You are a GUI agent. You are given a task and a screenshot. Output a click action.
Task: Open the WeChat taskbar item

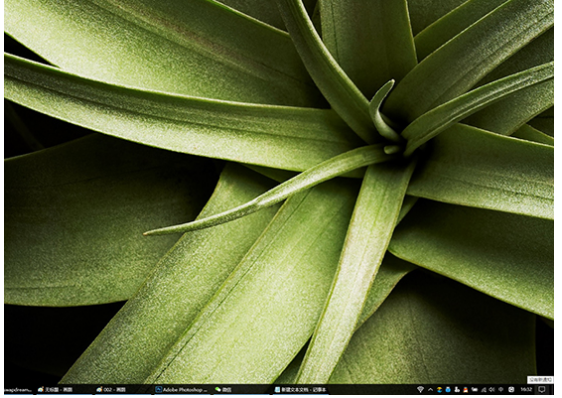tap(223, 389)
